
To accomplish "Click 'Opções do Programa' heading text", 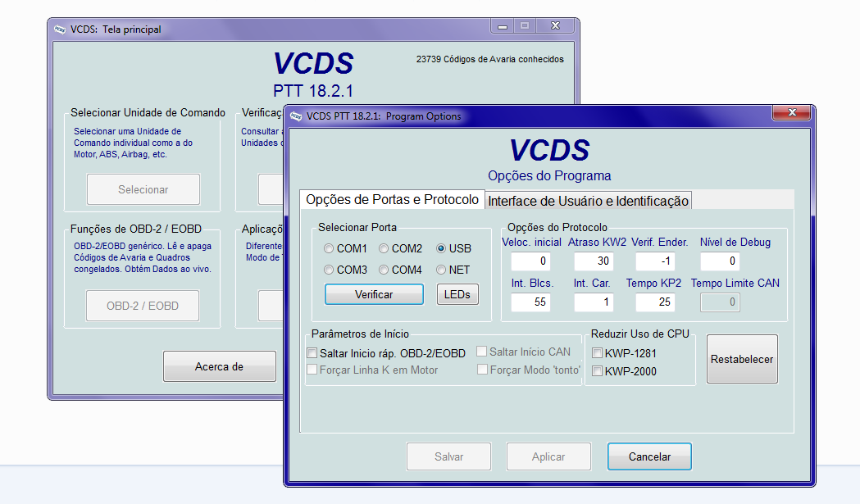I will click(x=549, y=175).
